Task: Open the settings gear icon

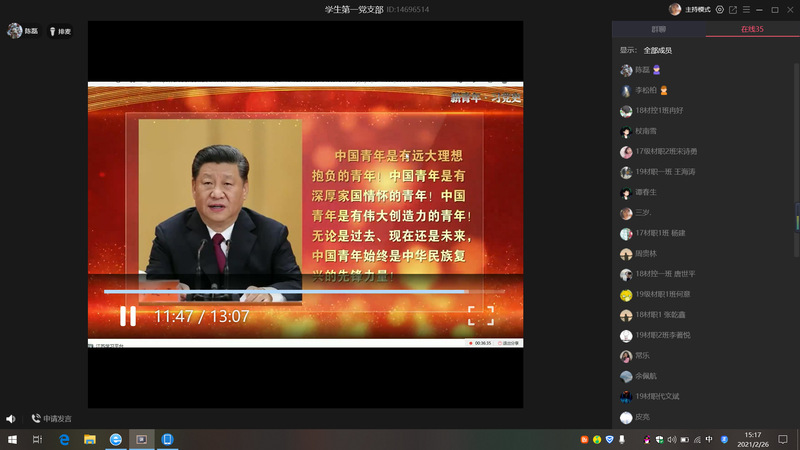Action: point(720,9)
